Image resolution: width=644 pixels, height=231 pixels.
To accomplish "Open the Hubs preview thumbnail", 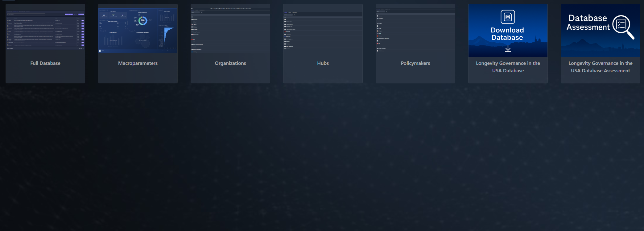I will (323, 30).
